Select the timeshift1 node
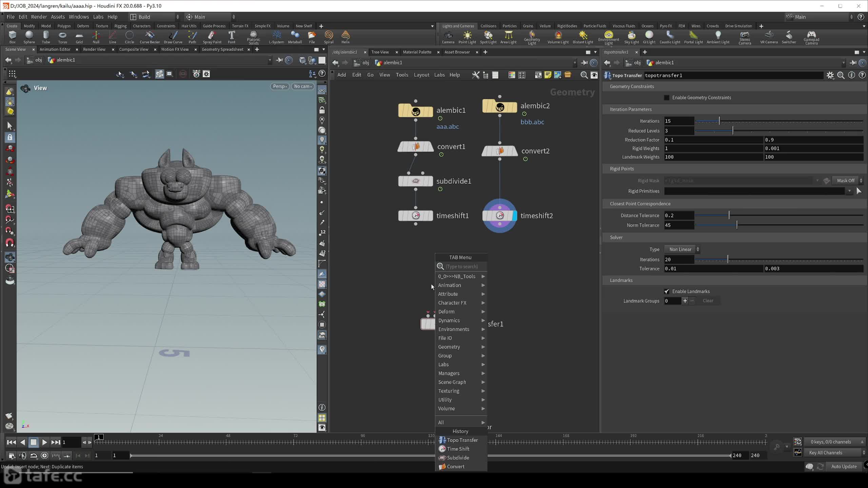Viewport: 868px width, 488px height. tap(416, 216)
